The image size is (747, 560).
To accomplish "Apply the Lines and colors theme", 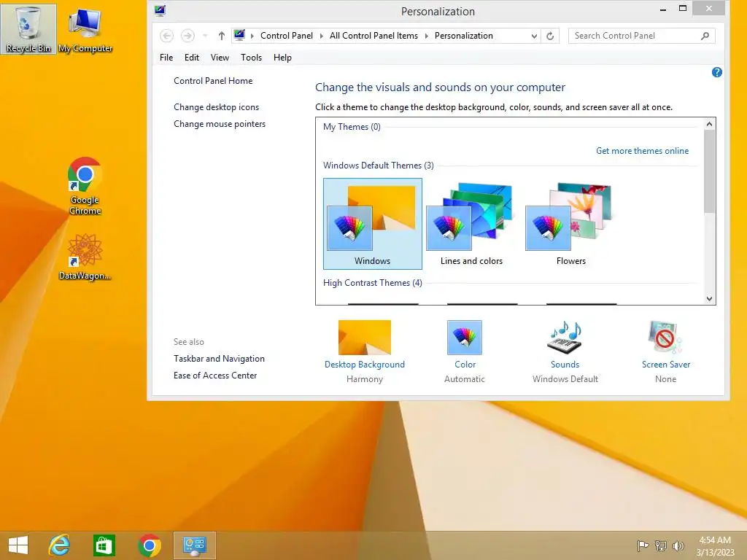I will 471,224.
